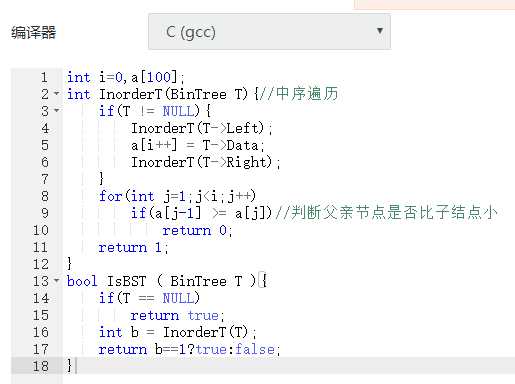Click the 'for(int j=1;j<i;j++)' line
The width and height of the screenshot is (515, 384).
click(177, 196)
